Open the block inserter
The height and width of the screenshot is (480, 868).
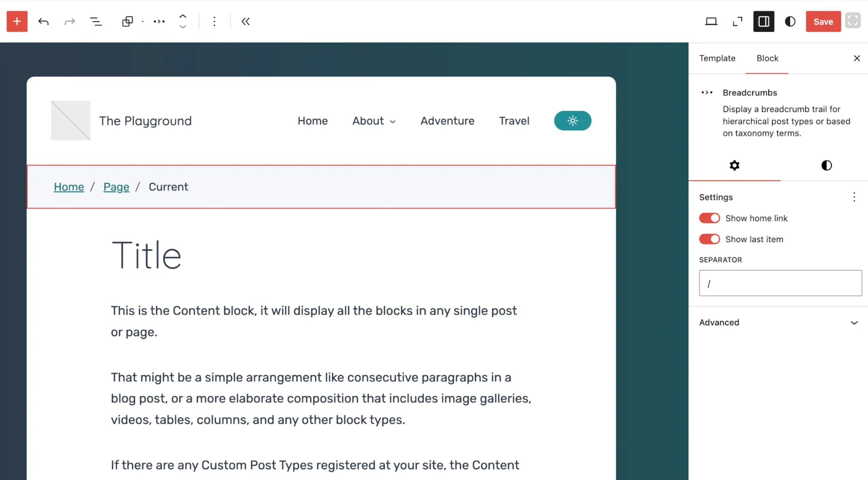click(x=17, y=21)
